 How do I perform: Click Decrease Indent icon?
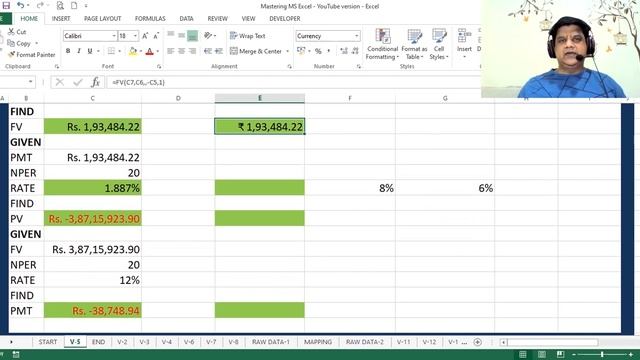tap(208, 51)
